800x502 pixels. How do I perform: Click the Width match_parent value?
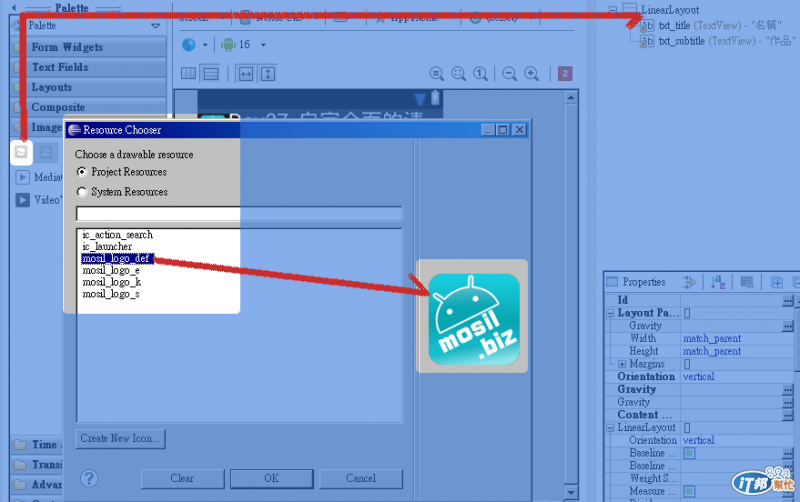[712, 339]
